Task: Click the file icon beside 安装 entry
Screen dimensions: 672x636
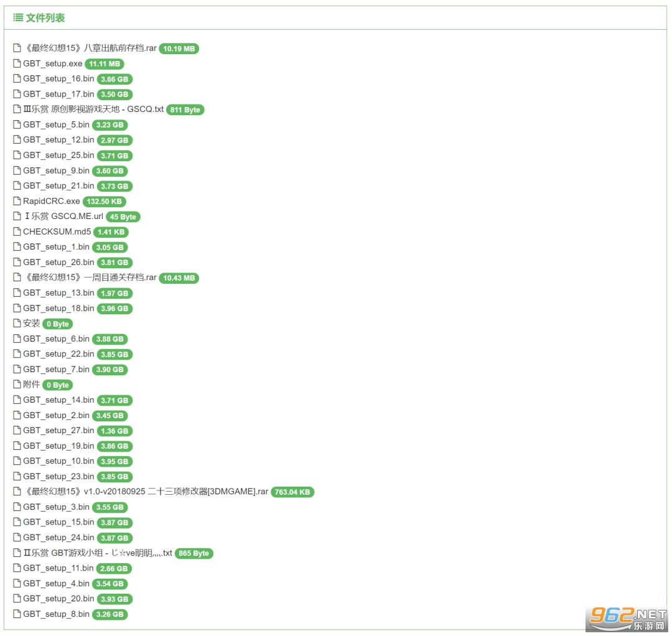Action: [x=17, y=324]
